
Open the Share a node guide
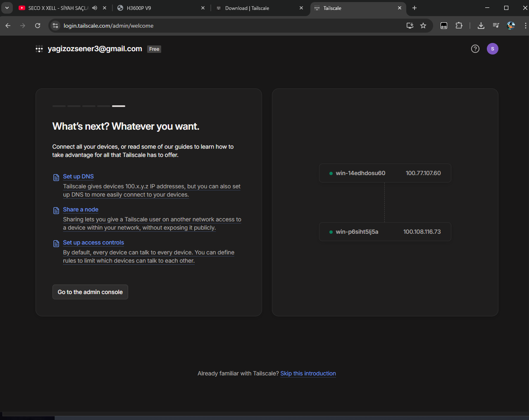click(81, 209)
